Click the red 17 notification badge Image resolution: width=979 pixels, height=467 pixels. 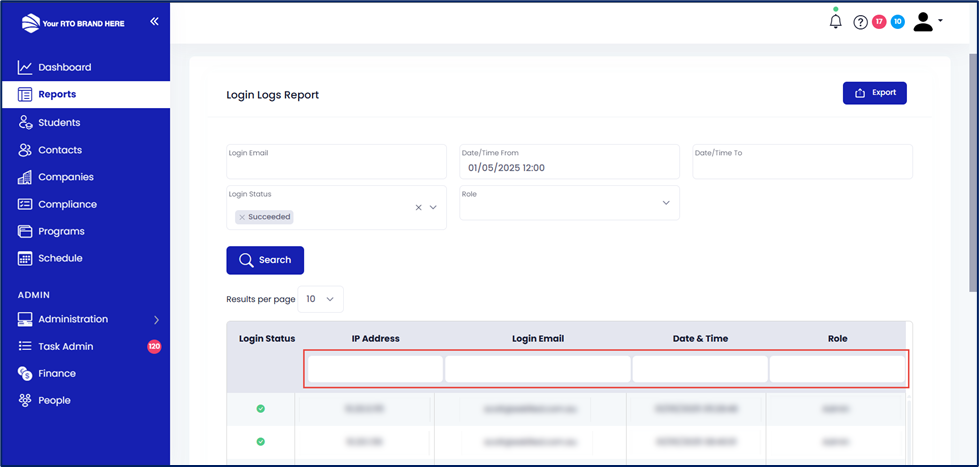[x=879, y=22]
